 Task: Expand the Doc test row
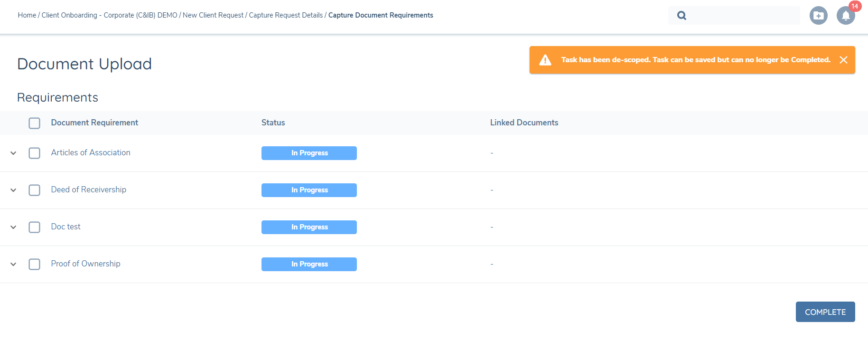(13, 227)
